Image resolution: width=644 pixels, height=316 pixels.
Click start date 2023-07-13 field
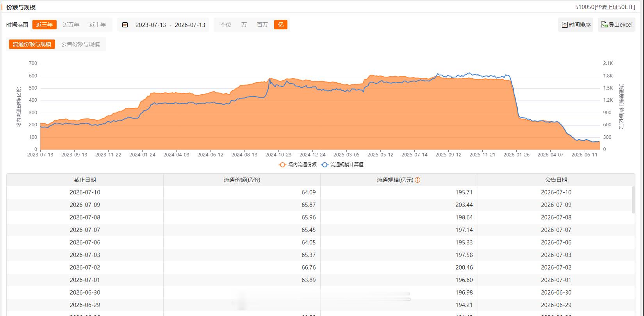tap(151, 25)
